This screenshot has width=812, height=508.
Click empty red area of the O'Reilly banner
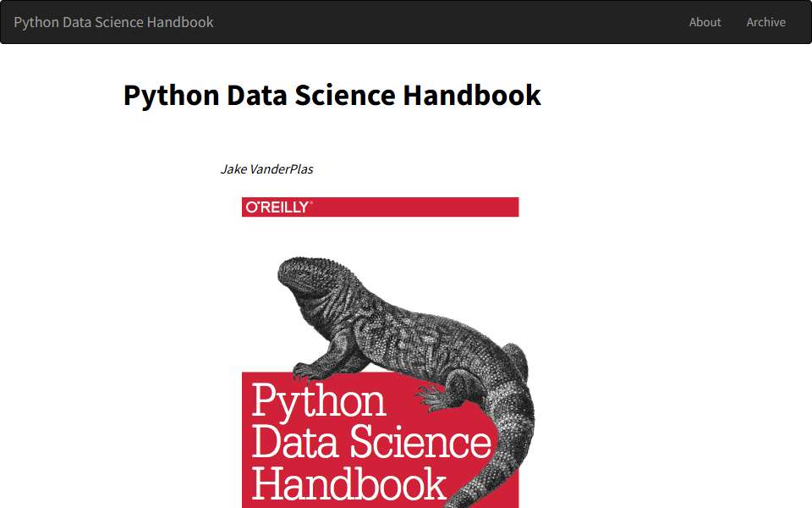[x=414, y=207]
